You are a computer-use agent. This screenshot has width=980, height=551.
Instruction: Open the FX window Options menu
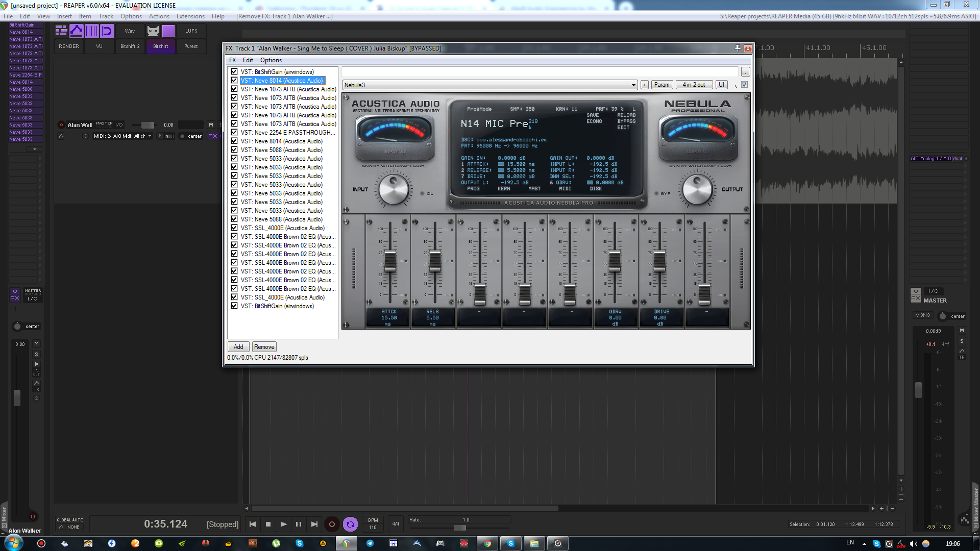tap(271, 60)
